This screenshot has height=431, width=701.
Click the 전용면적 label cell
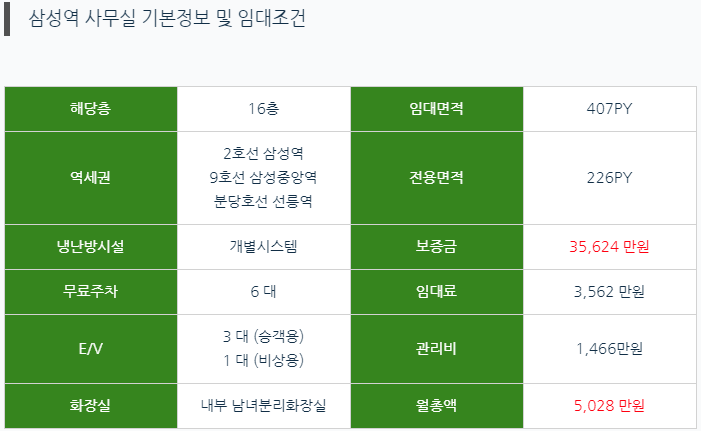pyautogui.click(x=437, y=178)
